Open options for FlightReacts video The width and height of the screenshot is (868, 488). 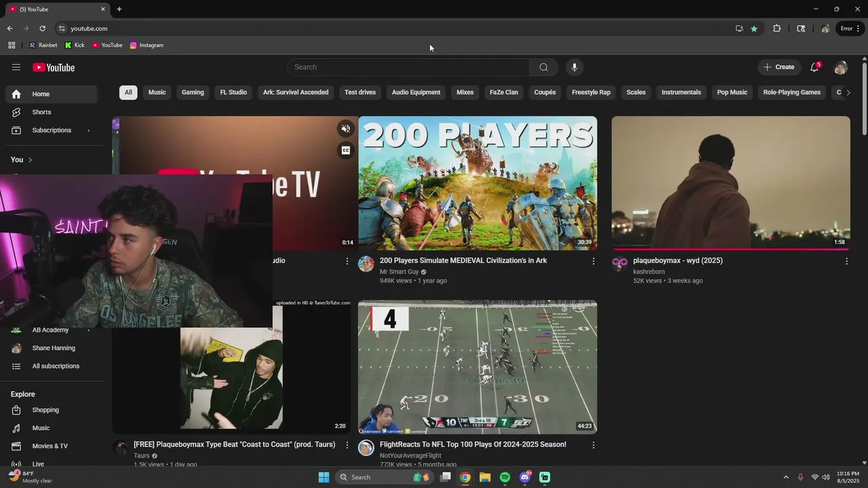point(593,445)
